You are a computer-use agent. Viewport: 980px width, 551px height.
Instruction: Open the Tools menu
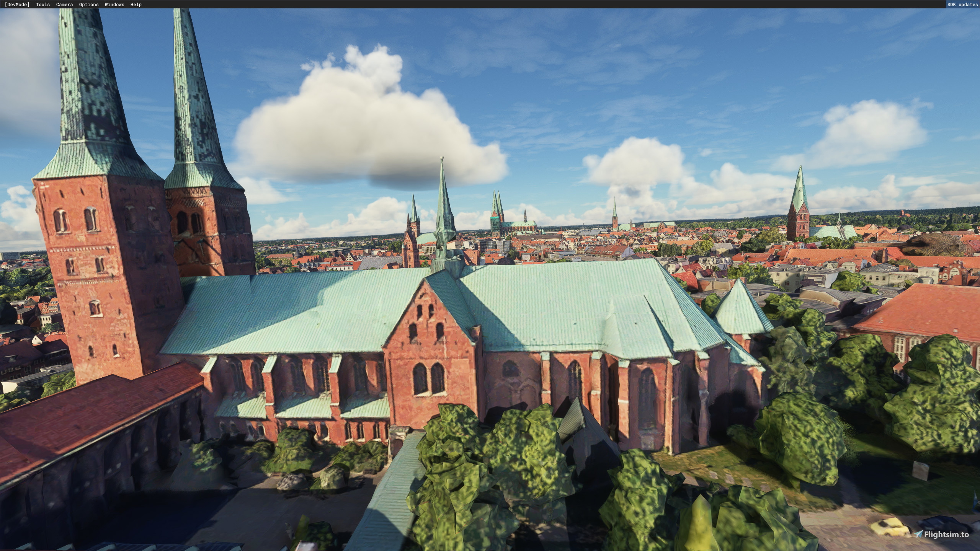pyautogui.click(x=43, y=5)
